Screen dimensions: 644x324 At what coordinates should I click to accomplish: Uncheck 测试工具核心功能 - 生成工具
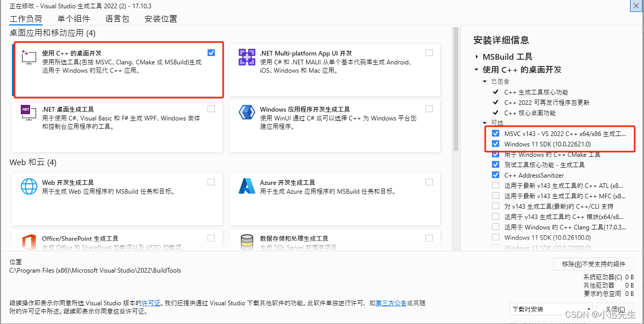(496, 165)
